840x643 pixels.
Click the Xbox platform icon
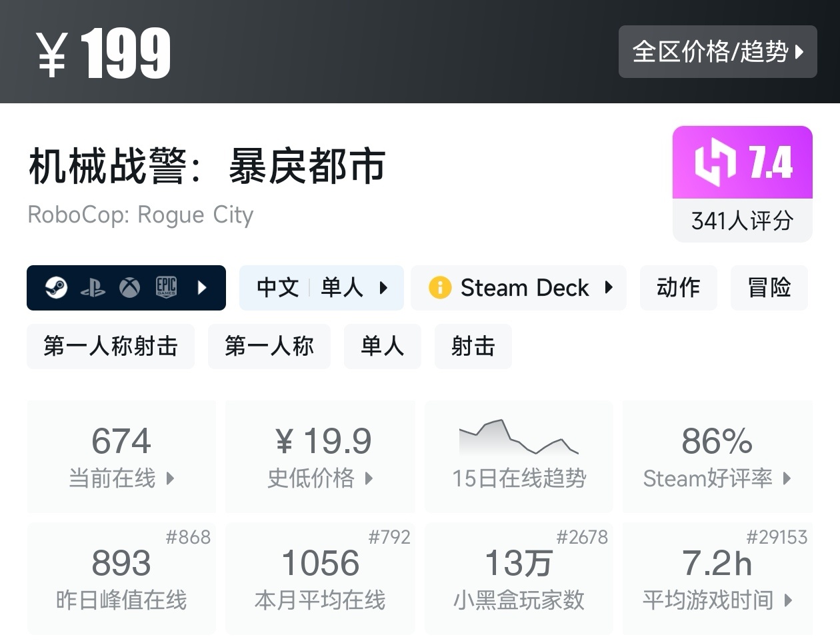click(129, 288)
